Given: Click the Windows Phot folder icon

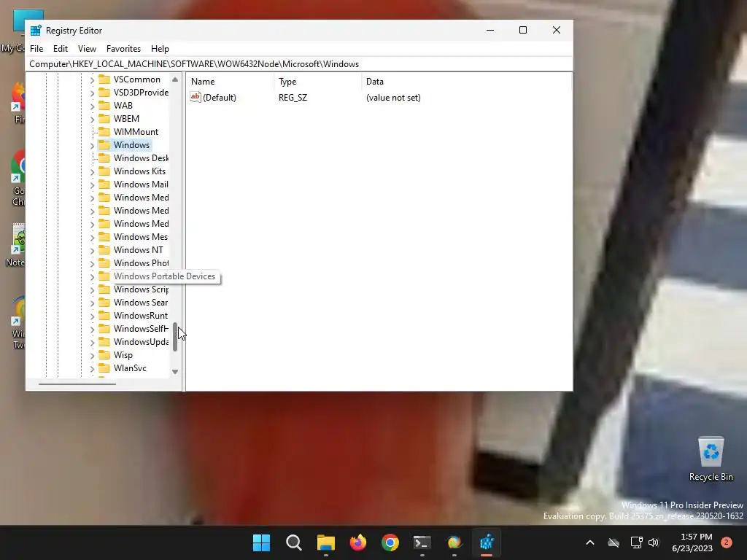Looking at the screenshot, I should (x=104, y=263).
